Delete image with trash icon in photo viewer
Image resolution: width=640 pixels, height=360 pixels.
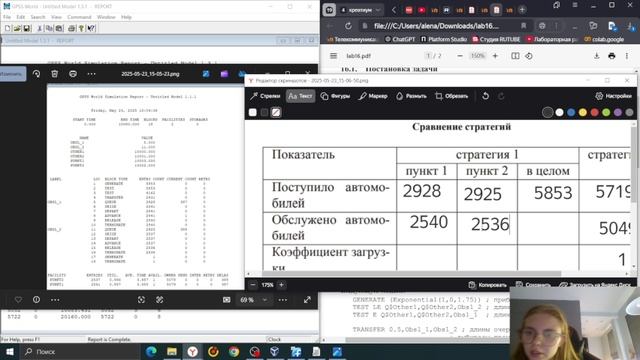[54, 74]
